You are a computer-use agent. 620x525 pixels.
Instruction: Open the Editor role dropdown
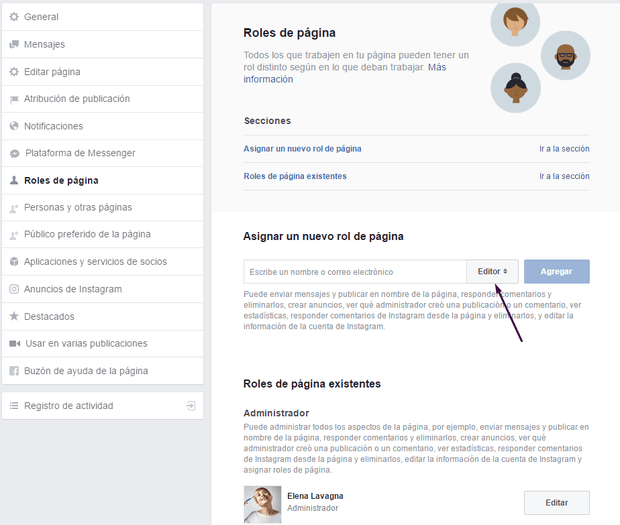tap(492, 272)
